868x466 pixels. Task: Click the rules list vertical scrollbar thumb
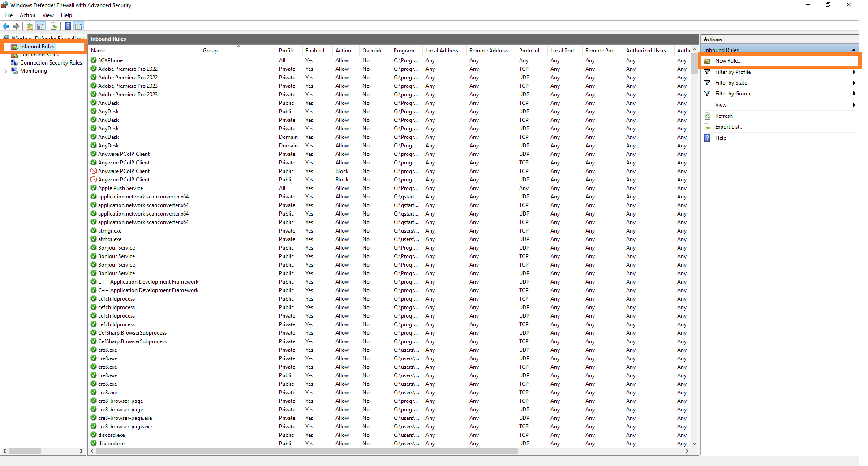[694, 63]
